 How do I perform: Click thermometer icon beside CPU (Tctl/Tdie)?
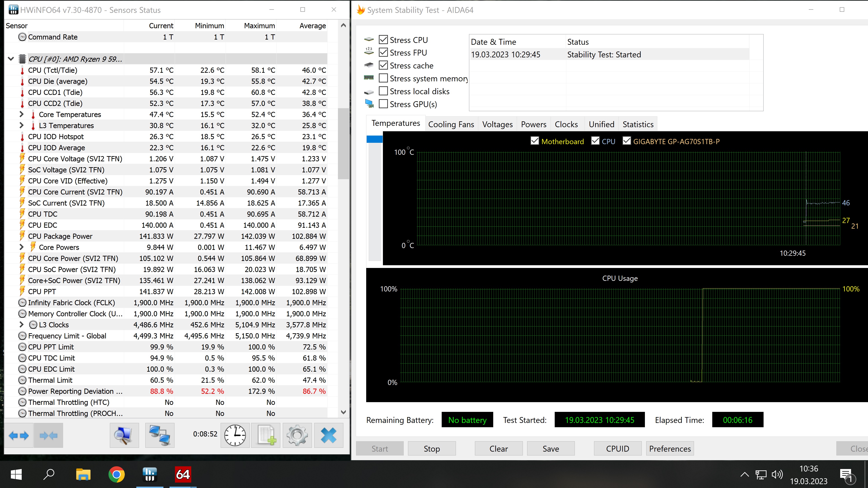22,70
